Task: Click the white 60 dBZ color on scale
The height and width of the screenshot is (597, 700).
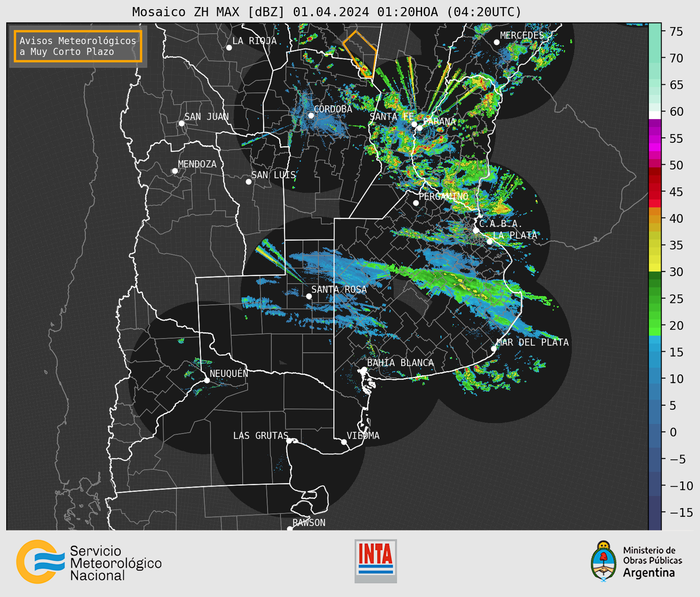Action: point(655,115)
